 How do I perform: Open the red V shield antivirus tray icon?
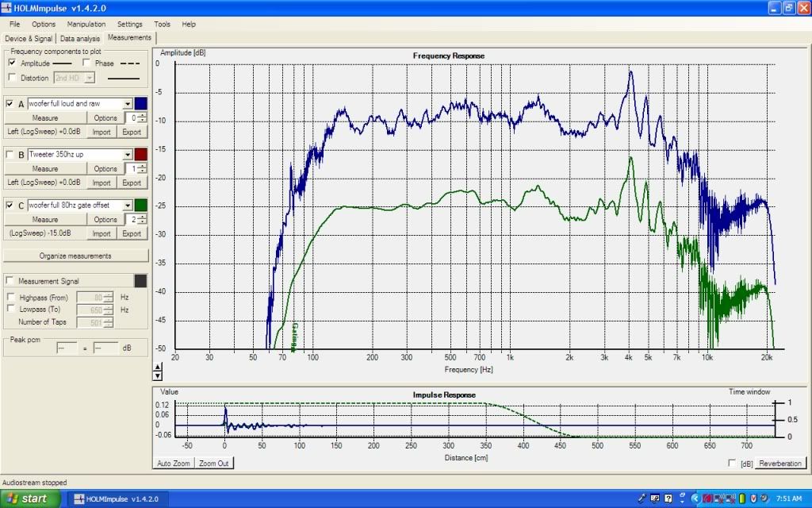point(753,498)
